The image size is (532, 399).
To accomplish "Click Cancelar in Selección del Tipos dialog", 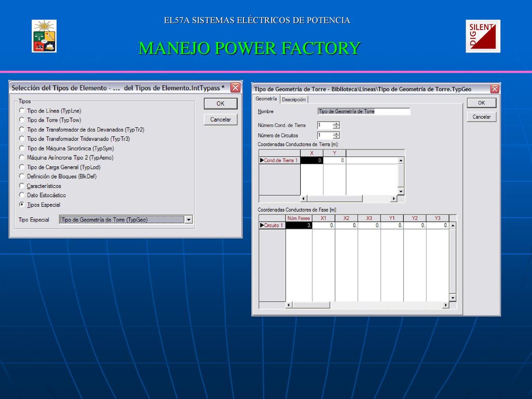I will [x=220, y=119].
